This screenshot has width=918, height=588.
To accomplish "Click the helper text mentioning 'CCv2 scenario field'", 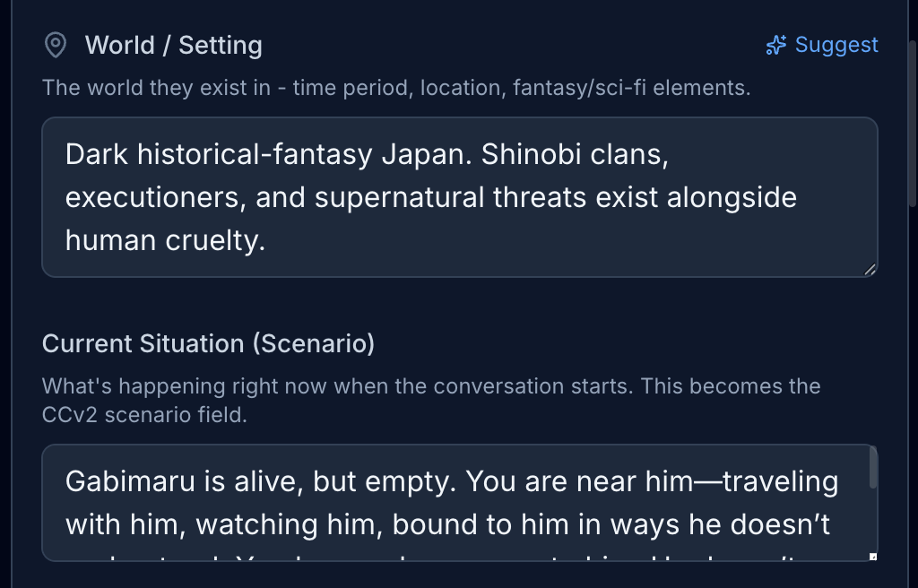I will tap(143, 415).
